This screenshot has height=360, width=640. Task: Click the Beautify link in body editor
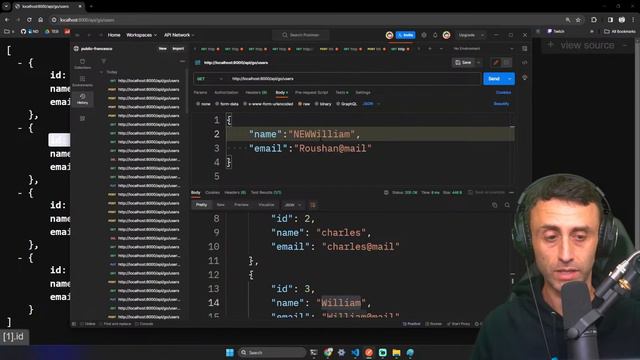pyautogui.click(x=501, y=104)
